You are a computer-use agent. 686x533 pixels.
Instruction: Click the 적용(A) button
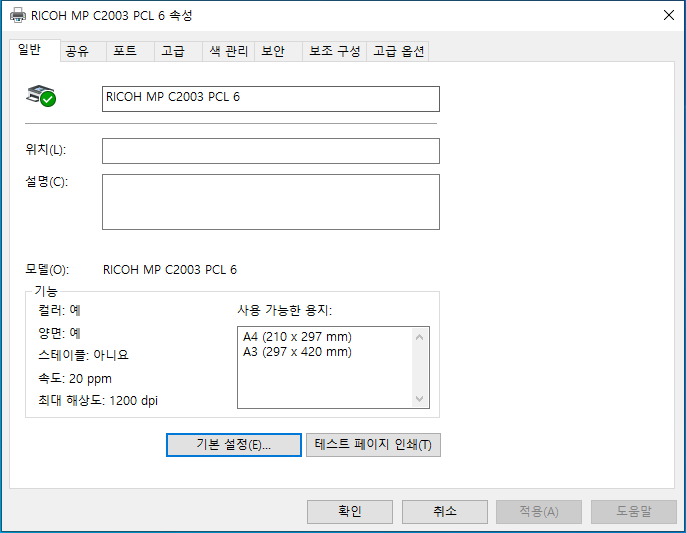pyautogui.click(x=539, y=512)
